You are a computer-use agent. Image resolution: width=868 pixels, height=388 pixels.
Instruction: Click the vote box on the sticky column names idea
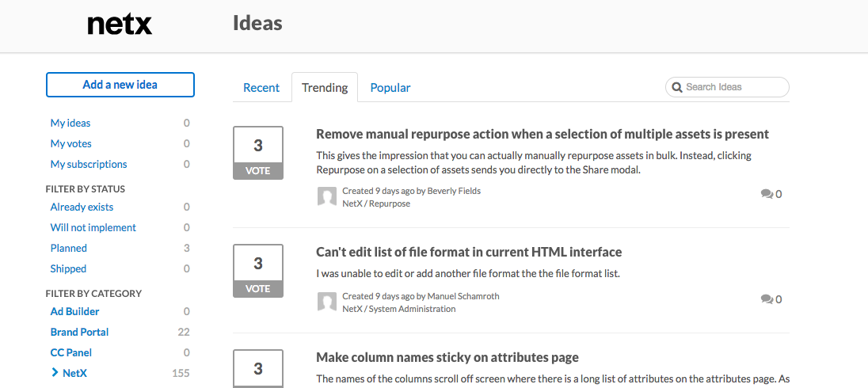258,369
